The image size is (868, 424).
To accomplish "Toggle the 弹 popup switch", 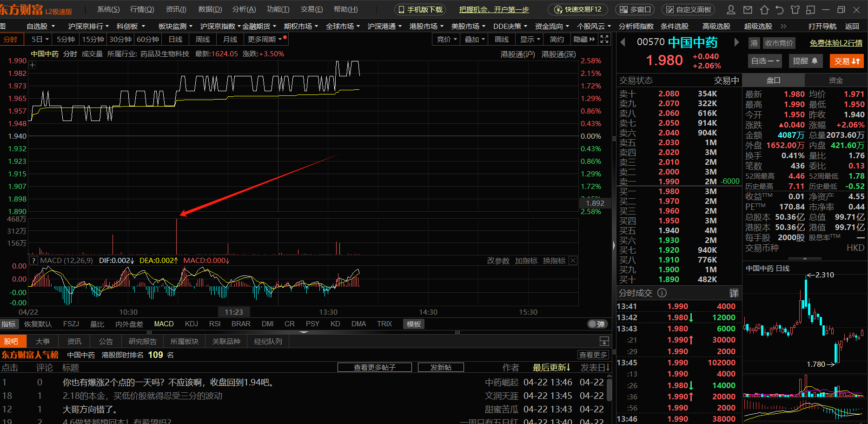I will click(x=596, y=324).
